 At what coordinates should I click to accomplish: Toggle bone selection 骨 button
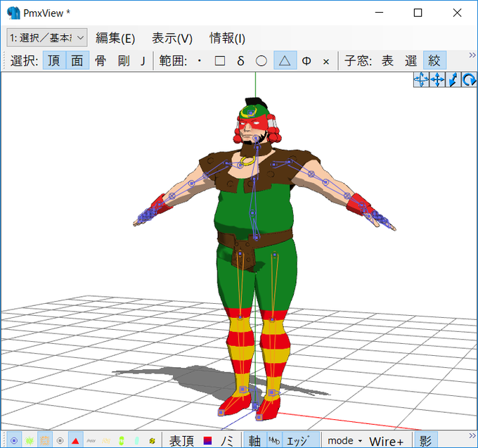point(101,60)
